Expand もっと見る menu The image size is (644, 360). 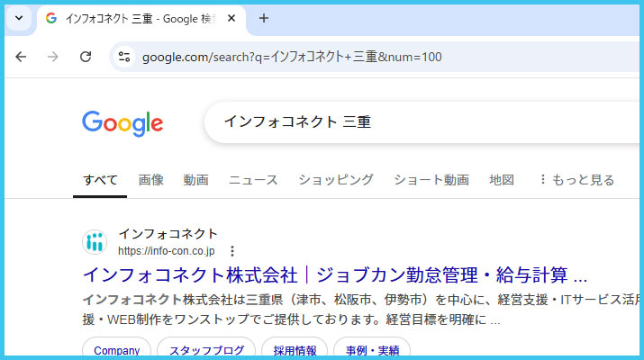click(x=577, y=180)
